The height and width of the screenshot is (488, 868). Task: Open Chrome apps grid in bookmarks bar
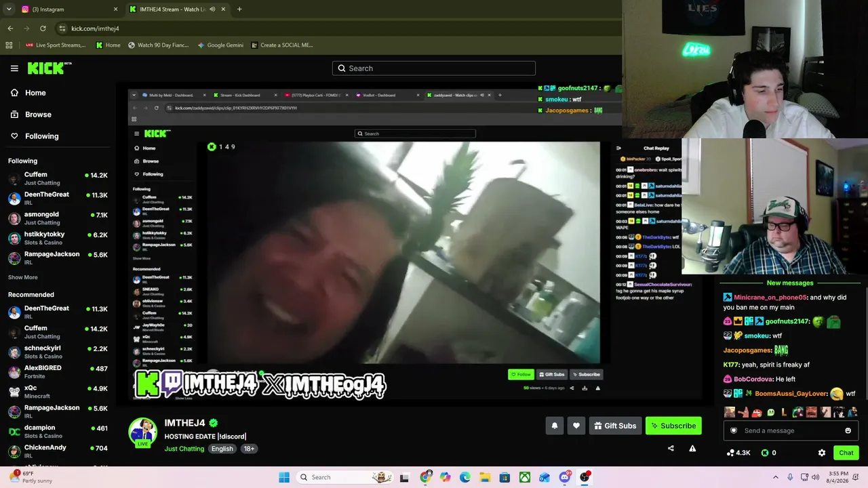9,45
